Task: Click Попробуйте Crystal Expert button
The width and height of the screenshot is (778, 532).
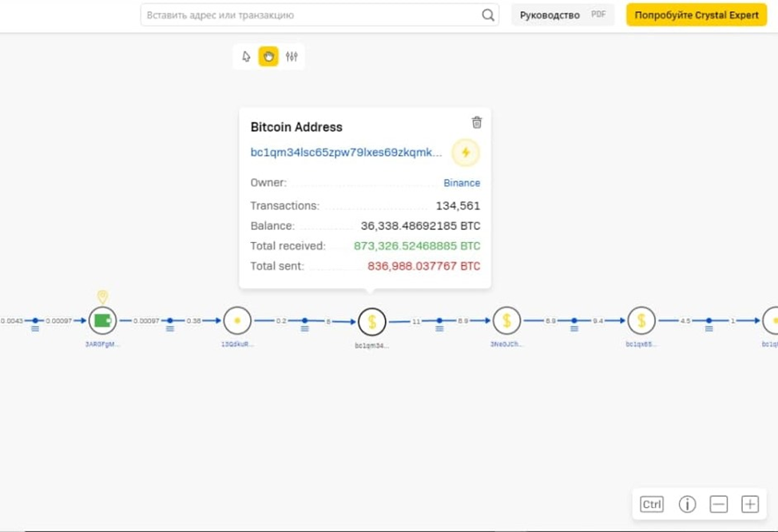Action: pos(697,15)
